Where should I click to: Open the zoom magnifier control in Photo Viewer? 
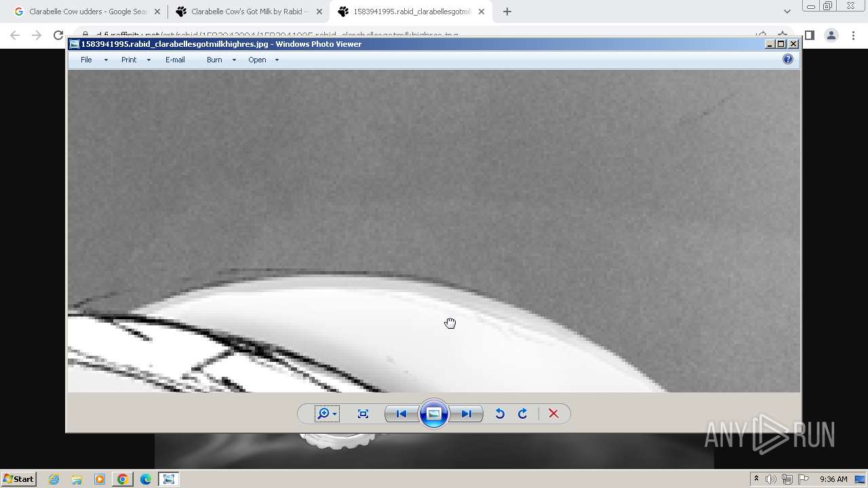click(x=327, y=413)
